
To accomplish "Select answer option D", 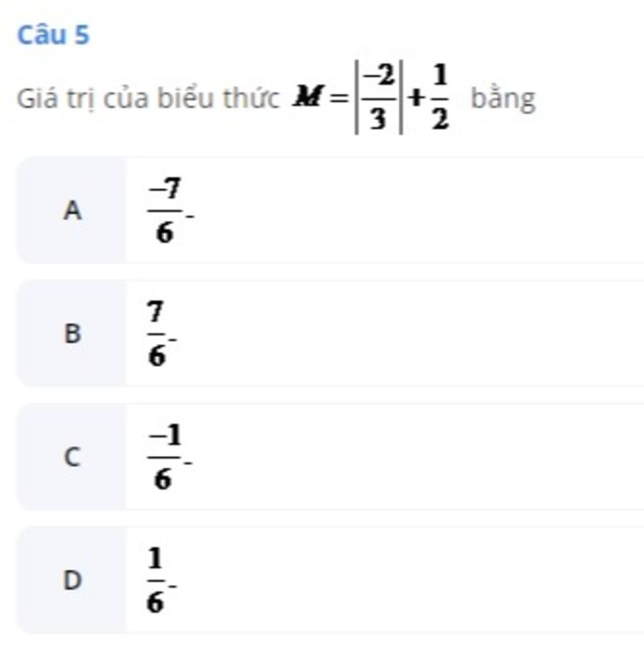I will tap(330, 580).
